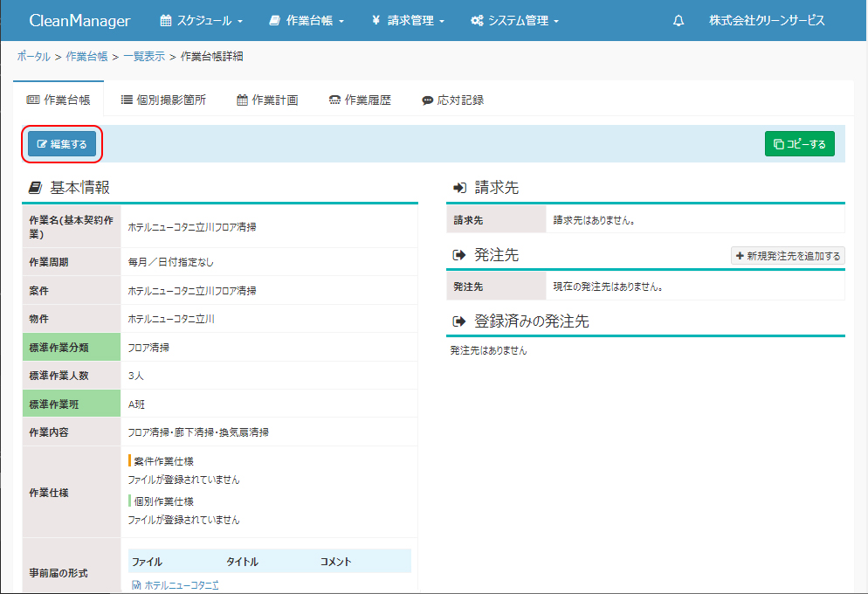Click the green コピーする button

(x=799, y=144)
